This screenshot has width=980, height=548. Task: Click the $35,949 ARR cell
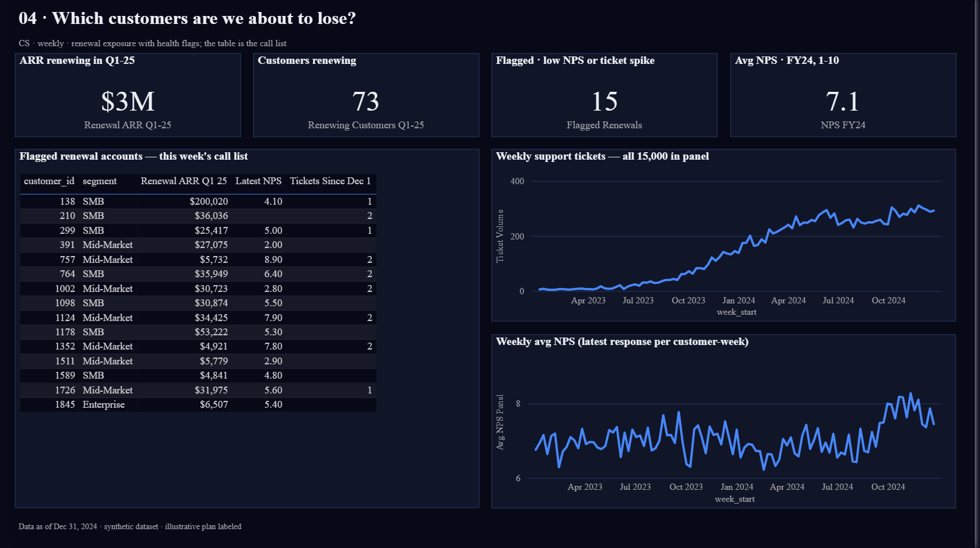coord(211,274)
